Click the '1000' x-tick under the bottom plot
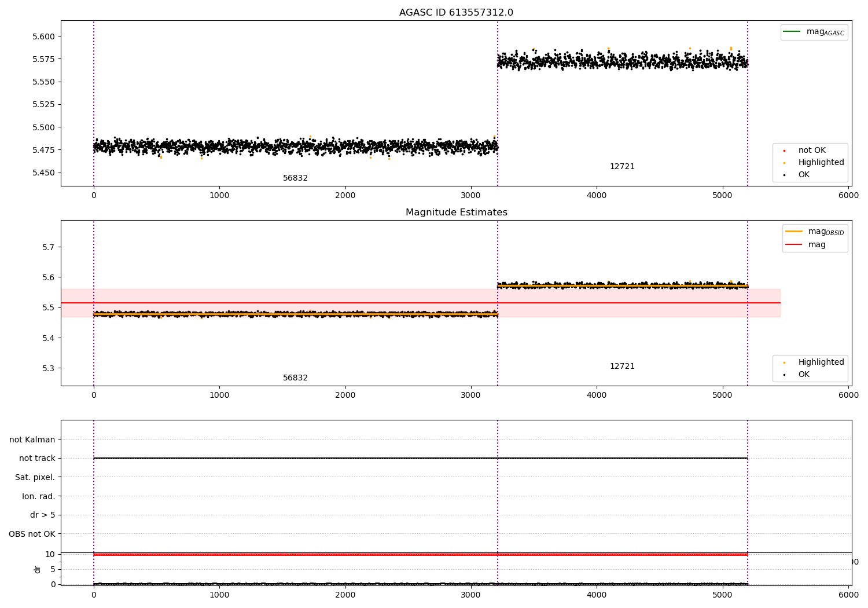The width and height of the screenshot is (868, 608). click(219, 595)
